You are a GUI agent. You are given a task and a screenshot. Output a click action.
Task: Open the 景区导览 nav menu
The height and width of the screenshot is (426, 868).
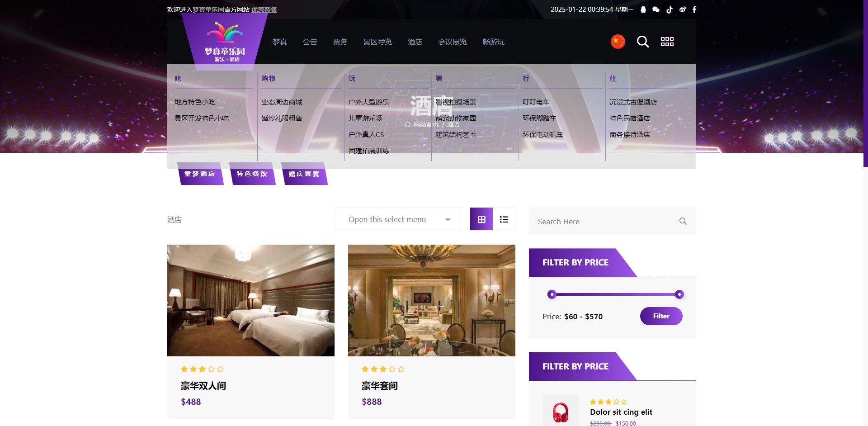click(378, 42)
